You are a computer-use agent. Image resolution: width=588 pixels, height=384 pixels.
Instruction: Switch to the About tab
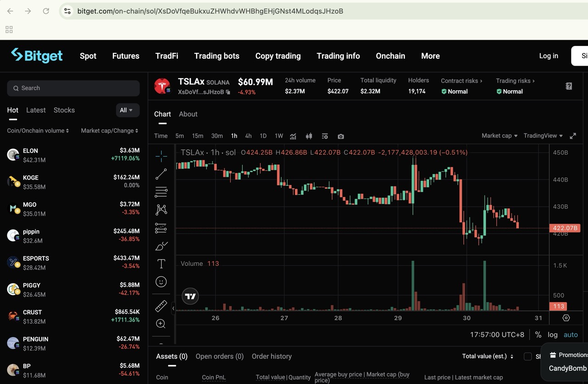188,114
